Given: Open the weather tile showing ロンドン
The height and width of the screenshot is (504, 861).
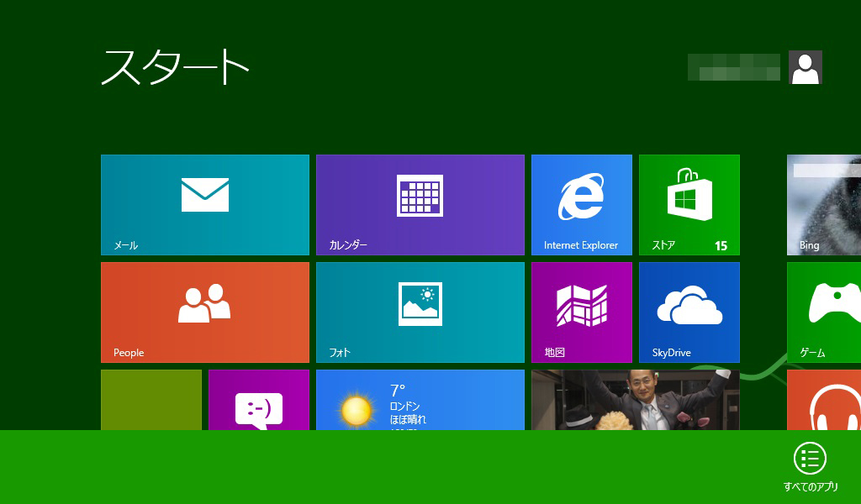Looking at the screenshot, I should [420, 400].
